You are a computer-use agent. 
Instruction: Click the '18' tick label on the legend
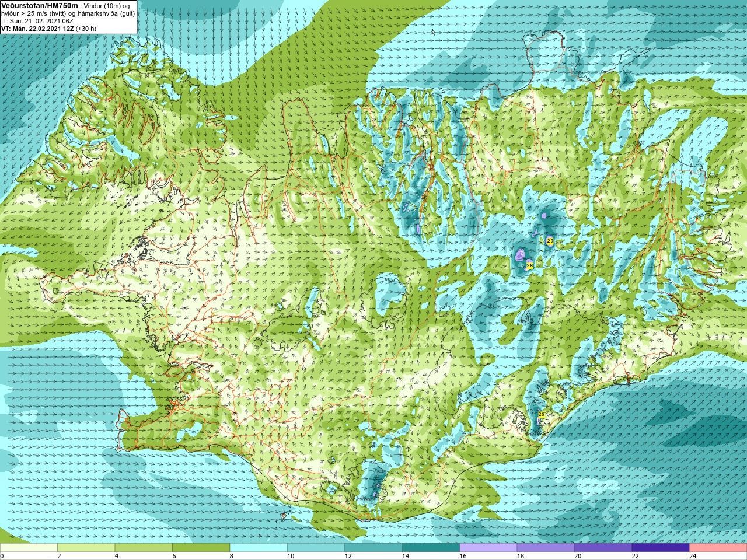(x=521, y=556)
